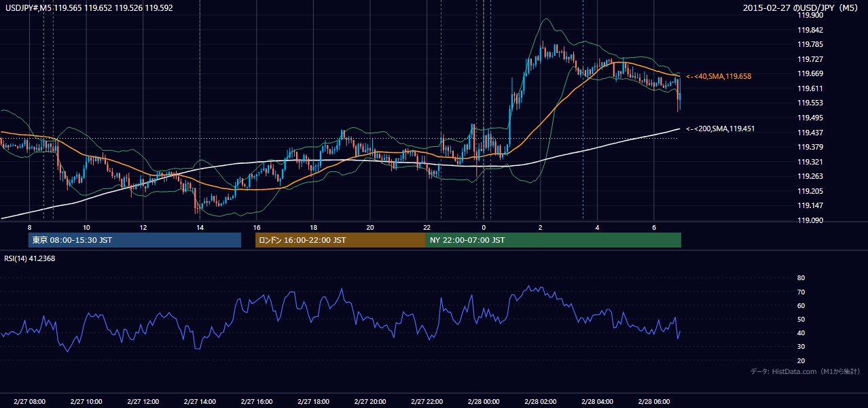The height and width of the screenshot is (408, 868).
Task: Click the RSI scale value 80
Action: point(801,278)
